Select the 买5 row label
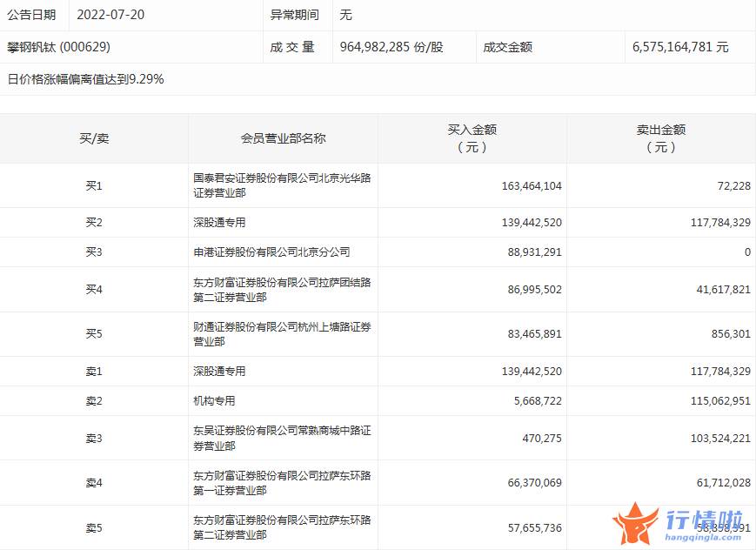This screenshot has height=550, width=756. tap(94, 334)
